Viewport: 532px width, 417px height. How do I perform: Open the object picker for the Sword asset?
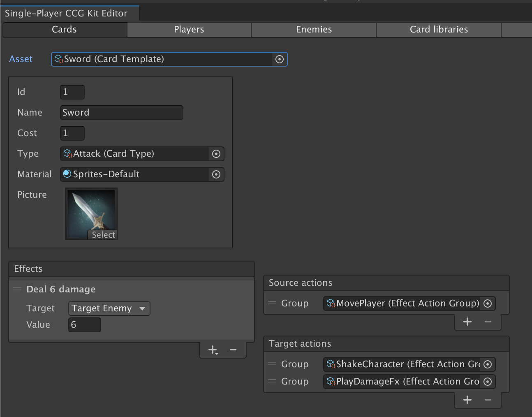point(280,59)
